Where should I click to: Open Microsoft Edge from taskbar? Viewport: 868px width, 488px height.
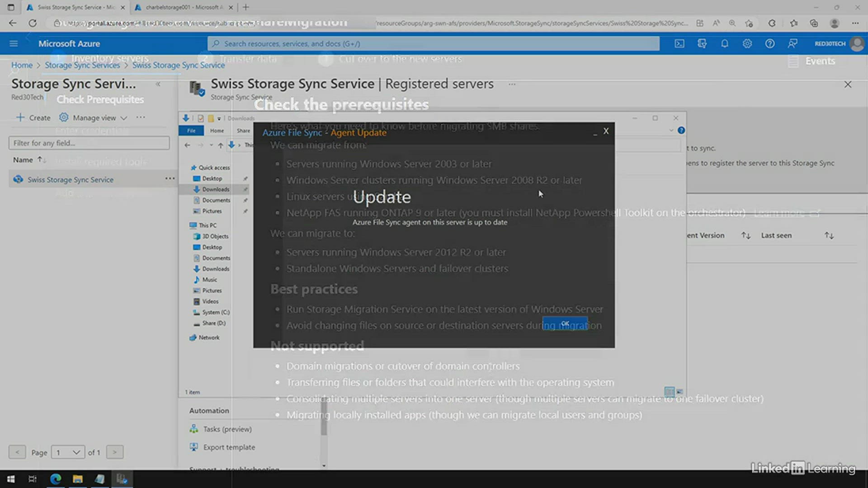click(56, 479)
